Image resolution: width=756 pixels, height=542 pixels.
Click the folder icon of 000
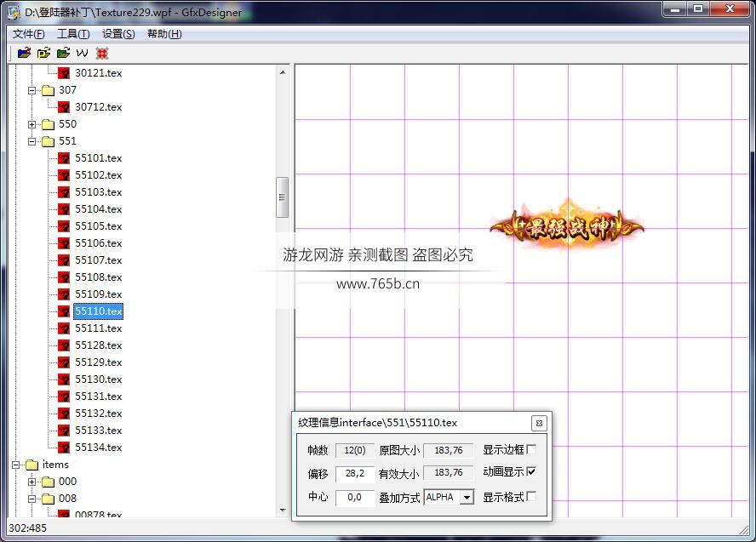pyautogui.click(x=48, y=482)
